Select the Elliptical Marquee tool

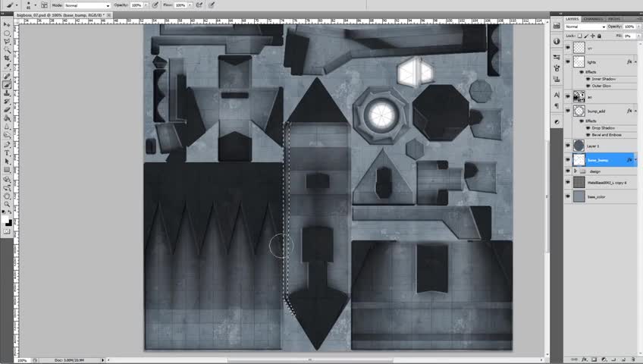[7, 33]
